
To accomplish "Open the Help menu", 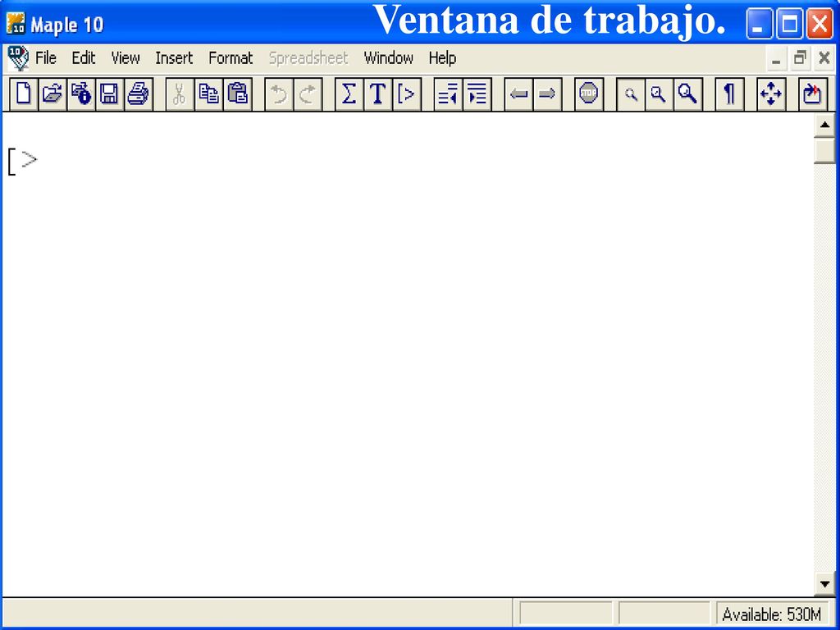I will pyautogui.click(x=442, y=58).
